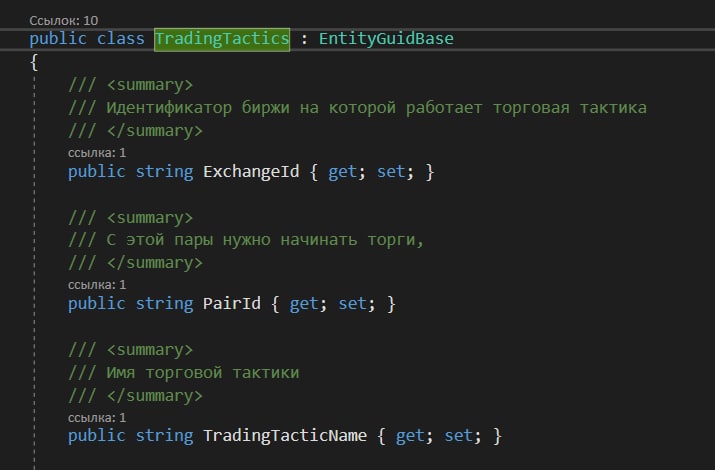This screenshot has height=470, width=715.
Task: Click the comment 'С этой пары нужно начинать торги'
Action: click(x=260, y=240)
